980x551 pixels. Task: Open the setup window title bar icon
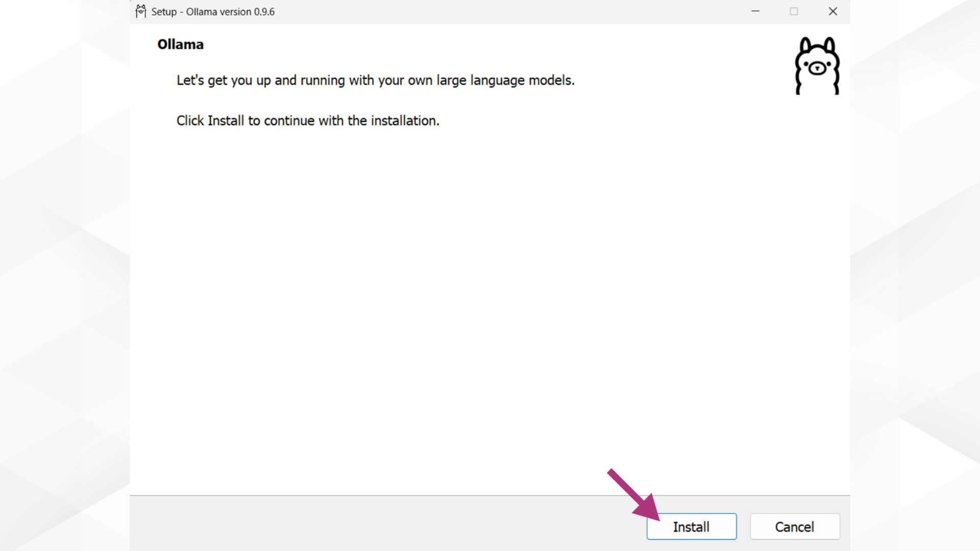(x=141, y=11)
